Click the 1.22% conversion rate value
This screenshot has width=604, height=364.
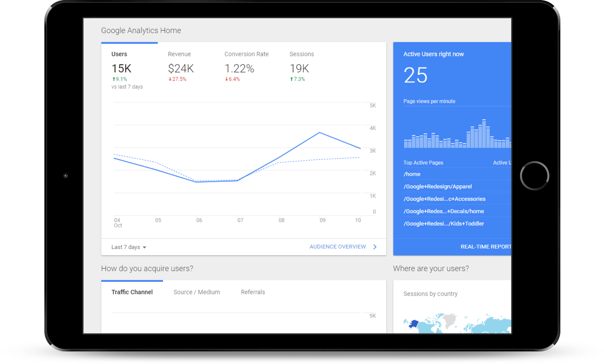tap(239, 68)
